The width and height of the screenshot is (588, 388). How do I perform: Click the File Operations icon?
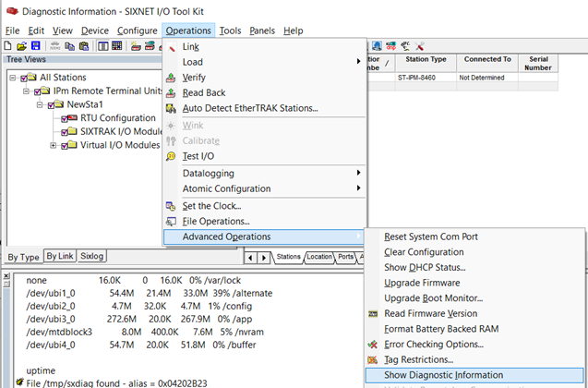(171, 222)
